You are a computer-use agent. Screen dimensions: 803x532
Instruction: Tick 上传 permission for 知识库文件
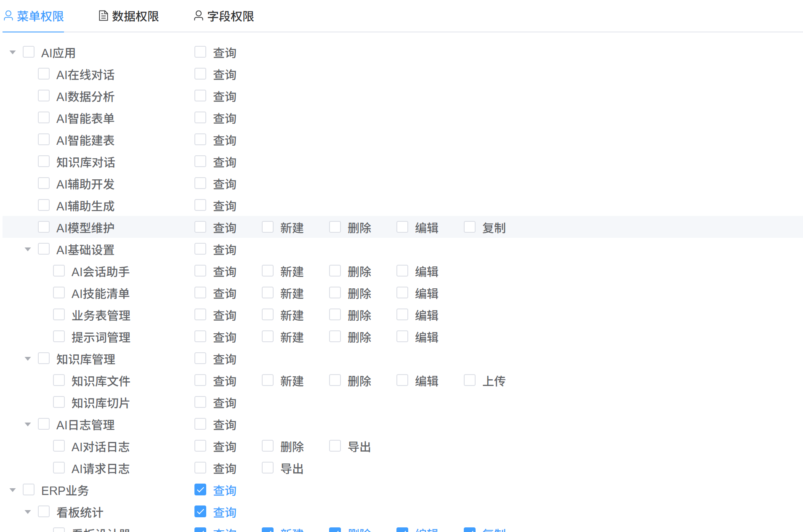pos(470,380)
